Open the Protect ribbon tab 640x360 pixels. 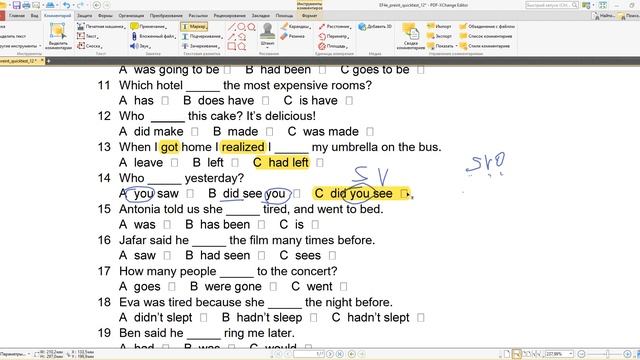(x=84, y=16)
